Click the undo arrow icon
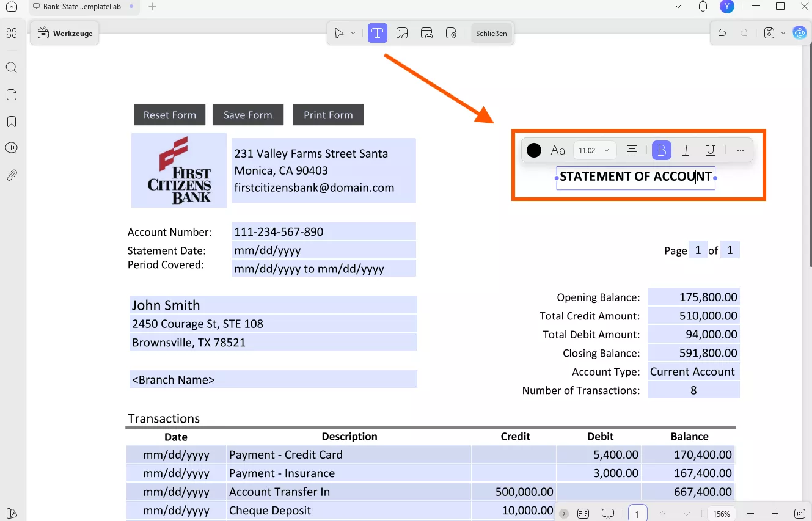Viewport: 812px width, 521px height. pos(722,34)
